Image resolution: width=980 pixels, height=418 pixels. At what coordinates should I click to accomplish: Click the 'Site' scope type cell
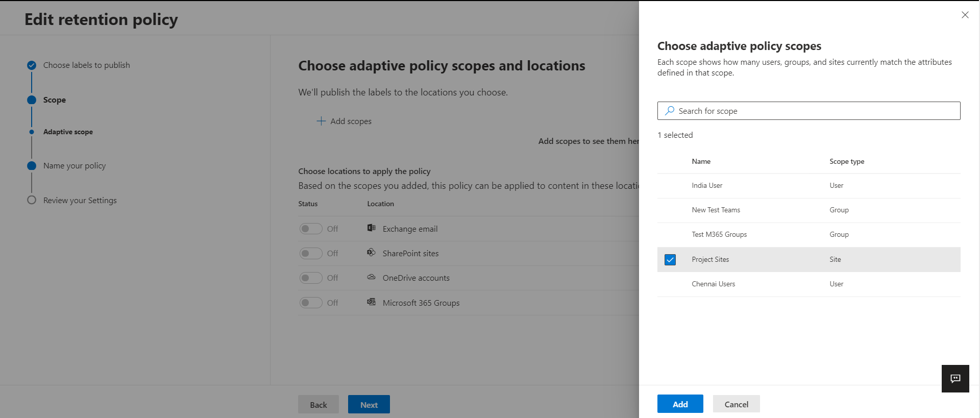point(835,260)
